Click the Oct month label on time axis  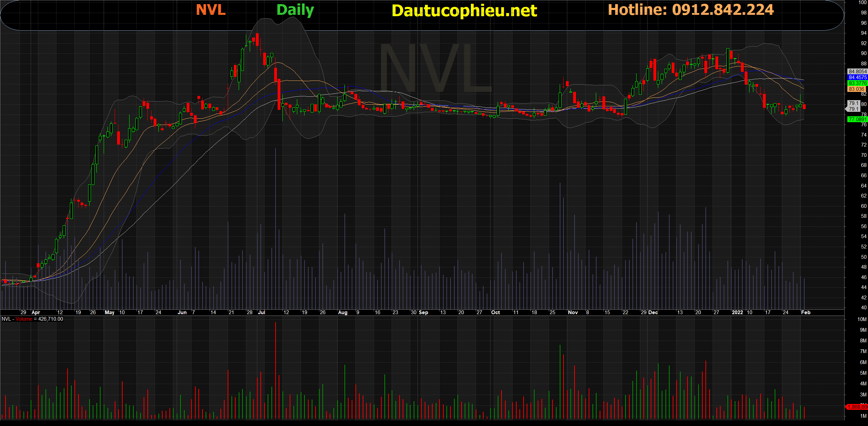(495, 312)
